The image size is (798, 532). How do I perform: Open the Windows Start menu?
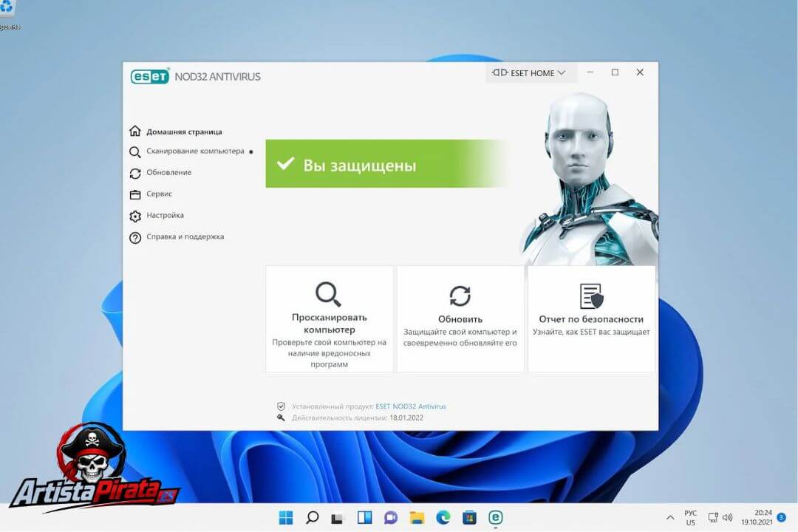pos(286,518)
